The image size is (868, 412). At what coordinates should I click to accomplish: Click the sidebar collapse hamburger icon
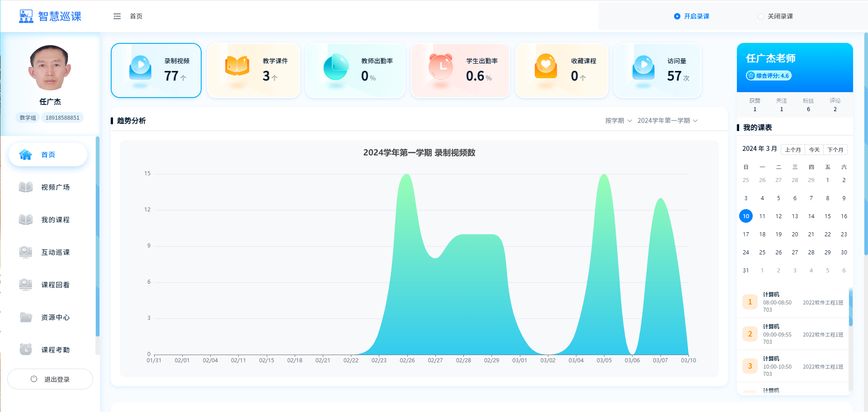click(117, 16)
